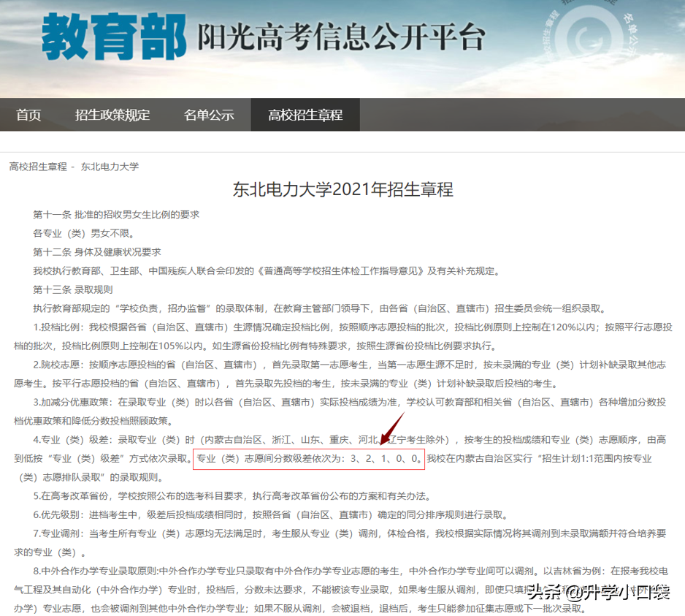The width and height of the screenshot is (685, 616).
Task: Click the 东北电力大学2021年招生章程 title
Action: coord(343,190)
